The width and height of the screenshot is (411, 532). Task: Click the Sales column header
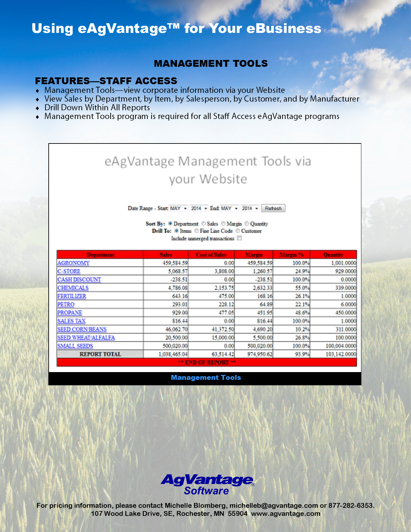tap(166, 255)
